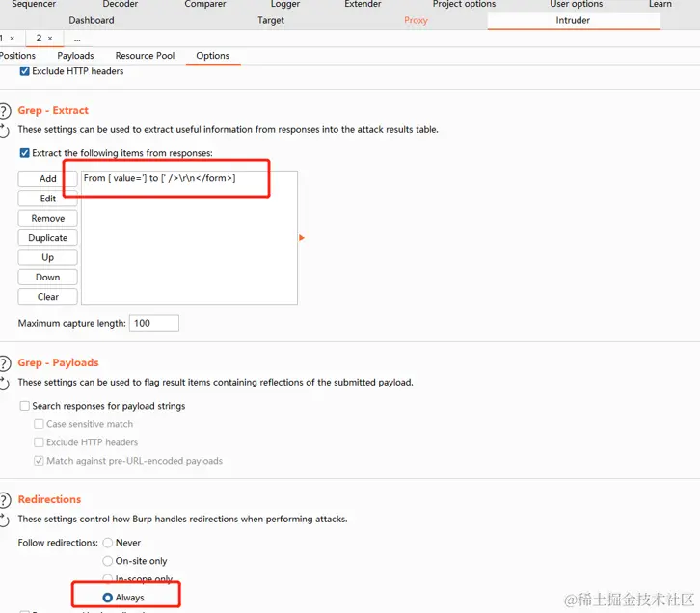The image size is (700, 613).
Task: Open Project options tab
Action: (464, 4)
